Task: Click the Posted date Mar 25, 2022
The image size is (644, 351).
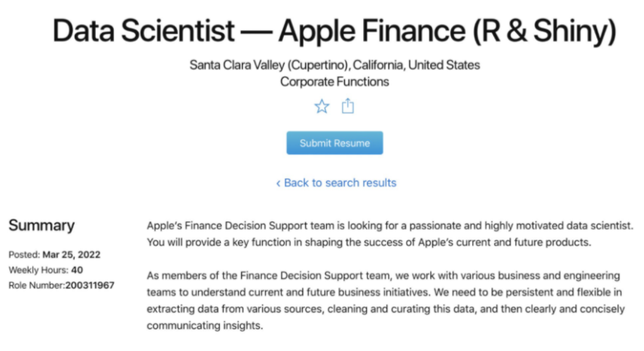Action: point(72,255)
